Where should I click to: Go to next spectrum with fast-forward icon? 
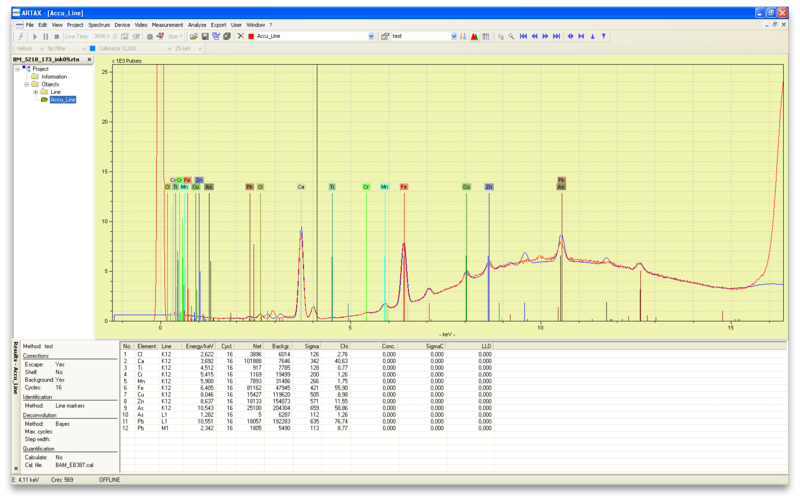coord(545,36)
